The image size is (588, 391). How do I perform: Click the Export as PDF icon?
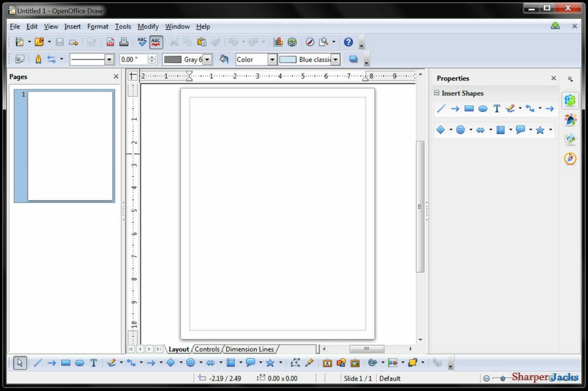point(110,42)
